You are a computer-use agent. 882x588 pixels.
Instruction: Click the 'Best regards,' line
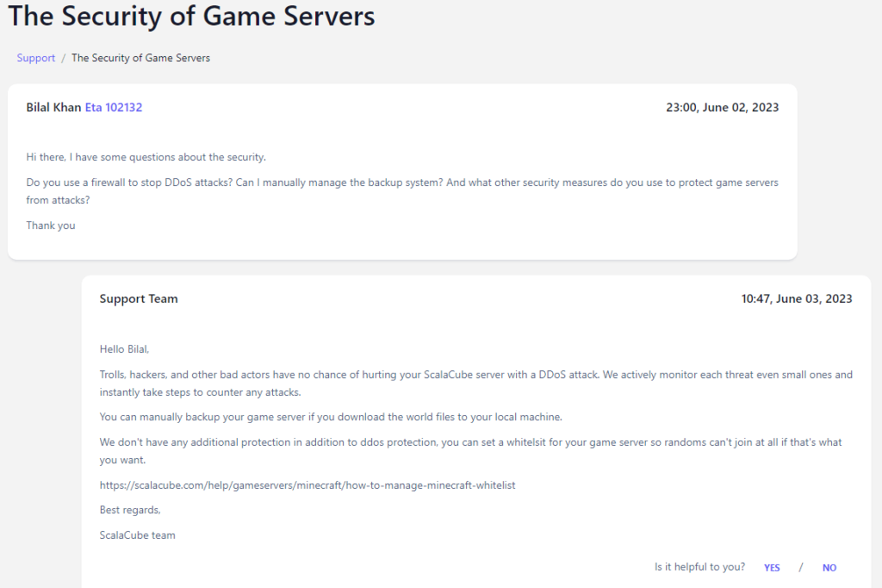130,510
